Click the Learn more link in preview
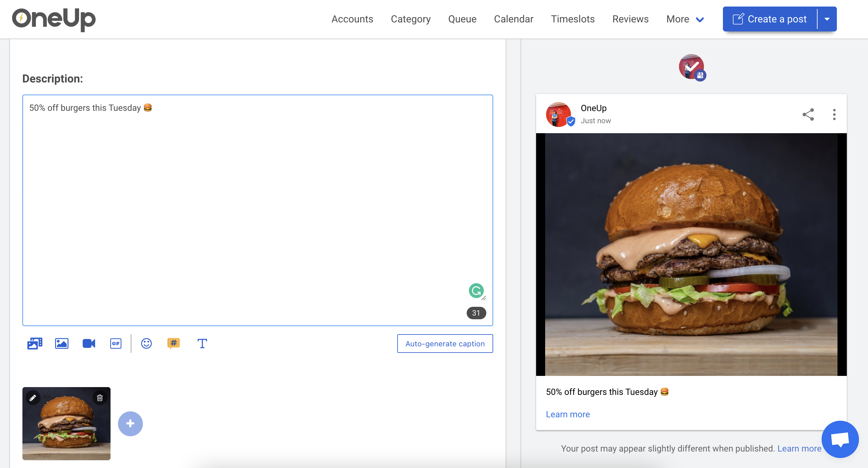Viewport: 868px width, 468px height. pos(568,414)
